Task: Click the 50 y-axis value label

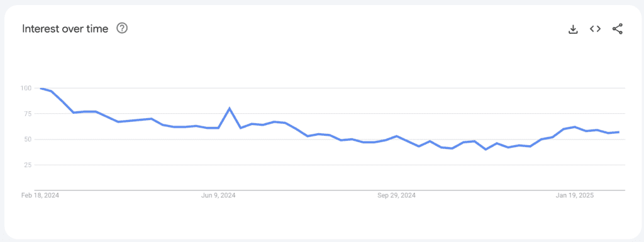Action: [28, 140]
